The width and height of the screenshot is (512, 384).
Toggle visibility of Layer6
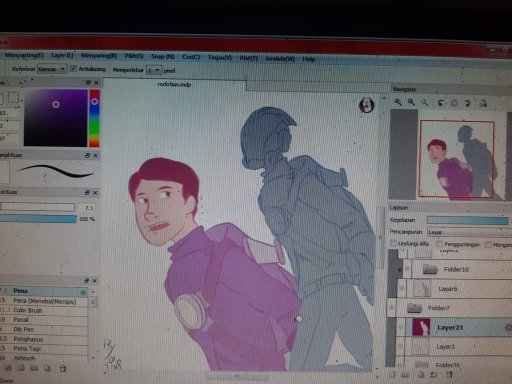[402, 288]
